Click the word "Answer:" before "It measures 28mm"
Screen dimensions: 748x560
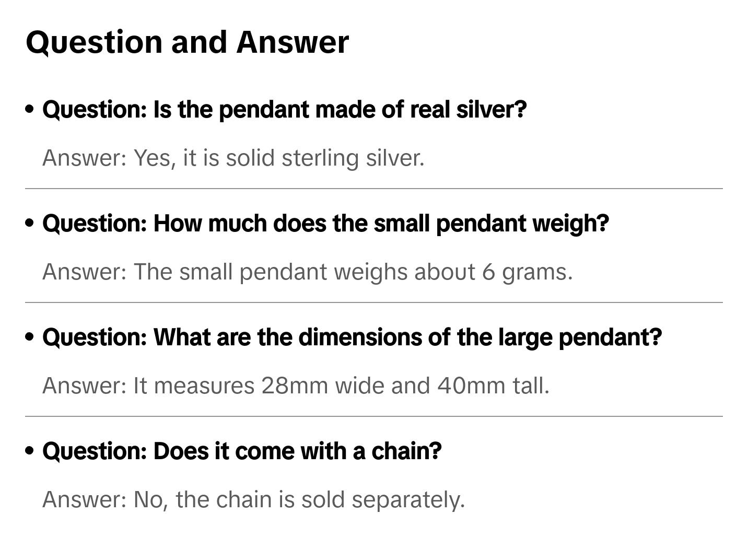click(85, 386)
